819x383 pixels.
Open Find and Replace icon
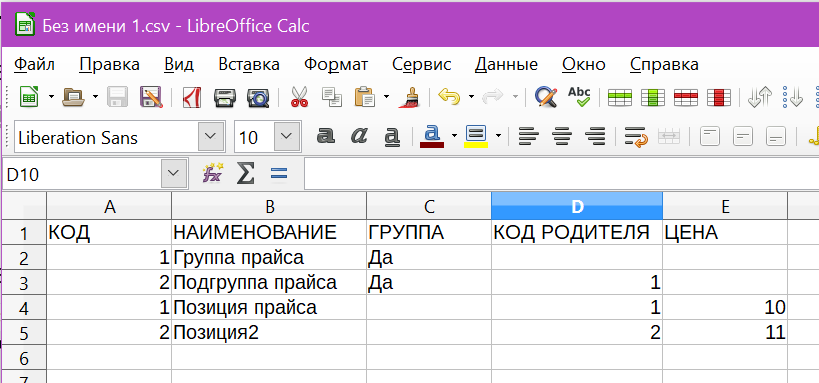[x=546, y=97]
